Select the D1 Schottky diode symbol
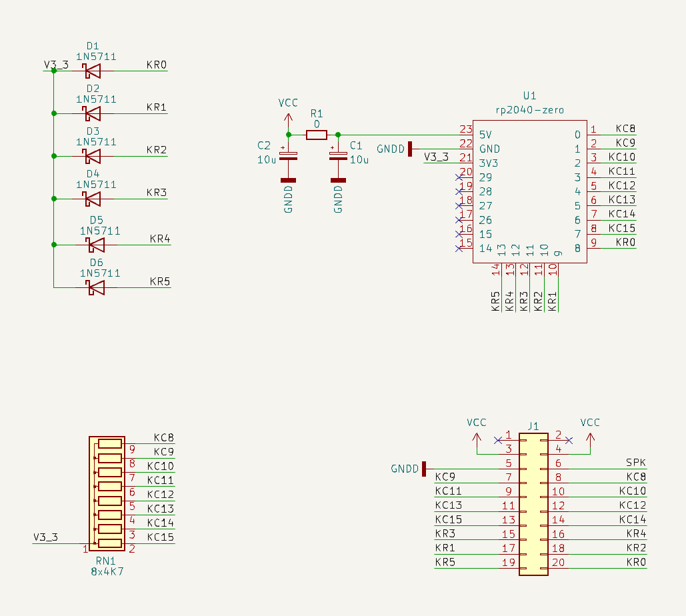This screenshot has height=616, width=686. [93, 71]
